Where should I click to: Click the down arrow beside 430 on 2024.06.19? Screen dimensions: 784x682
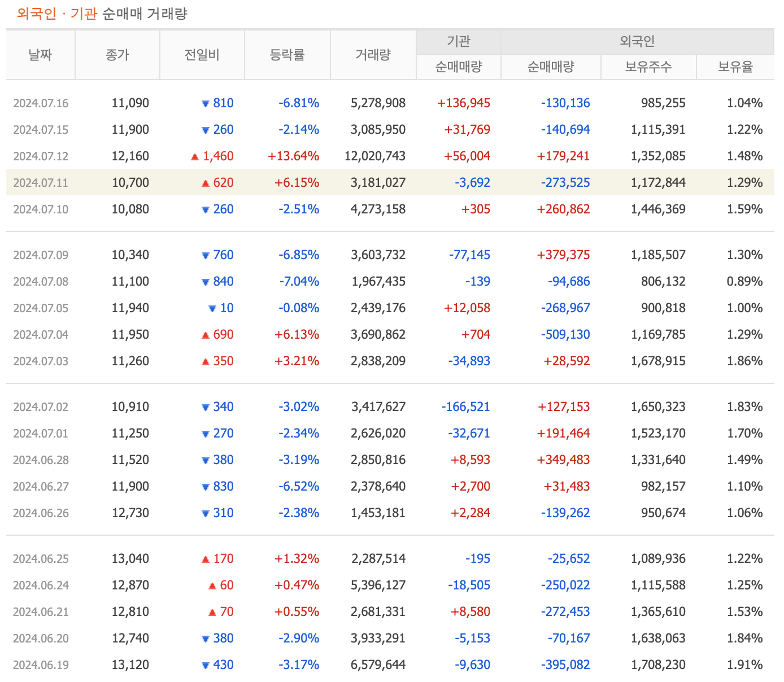[x=206, y=664]
